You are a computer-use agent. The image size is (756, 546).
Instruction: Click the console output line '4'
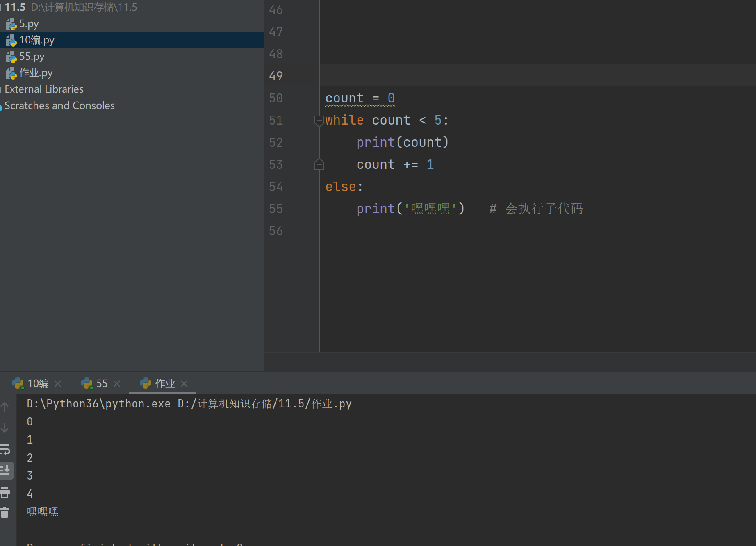pyautogui.click(x=30, y=494)
